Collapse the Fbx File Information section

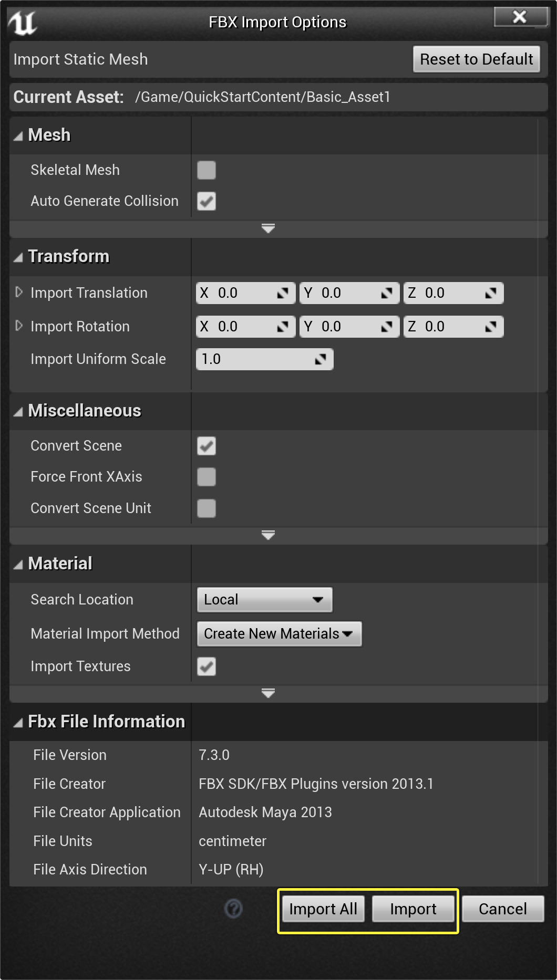[18, 723]
